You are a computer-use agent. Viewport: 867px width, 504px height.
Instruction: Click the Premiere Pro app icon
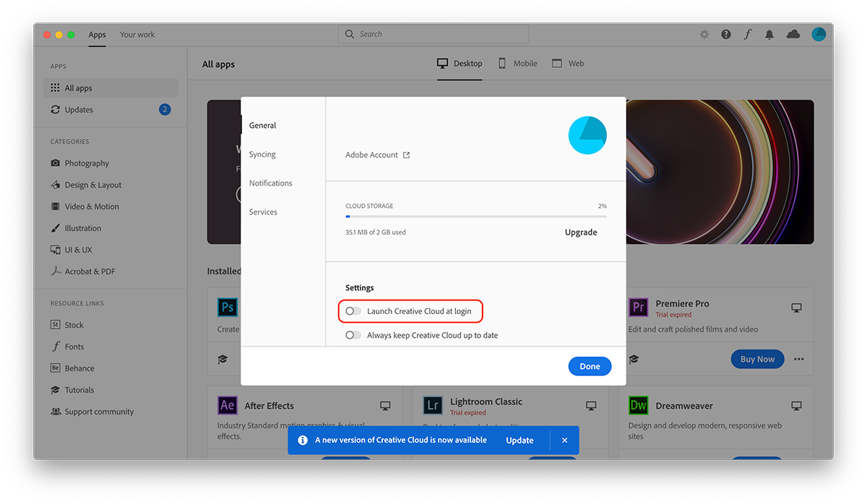point(638,308)
